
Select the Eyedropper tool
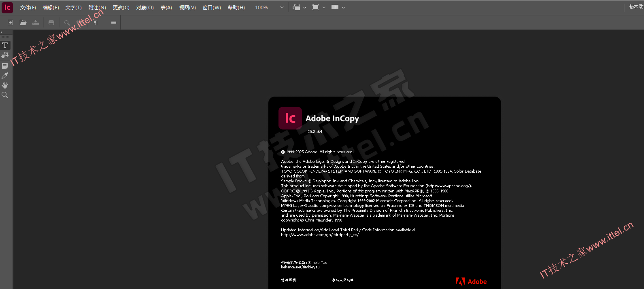5,76
